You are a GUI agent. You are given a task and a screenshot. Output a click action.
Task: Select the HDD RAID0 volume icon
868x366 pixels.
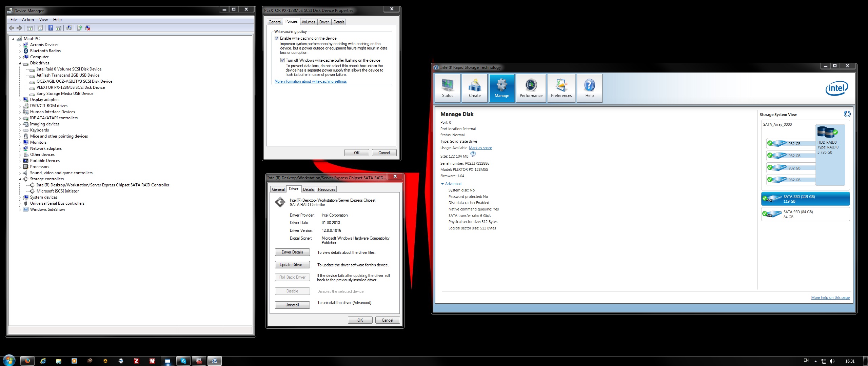tap(827, 132)
